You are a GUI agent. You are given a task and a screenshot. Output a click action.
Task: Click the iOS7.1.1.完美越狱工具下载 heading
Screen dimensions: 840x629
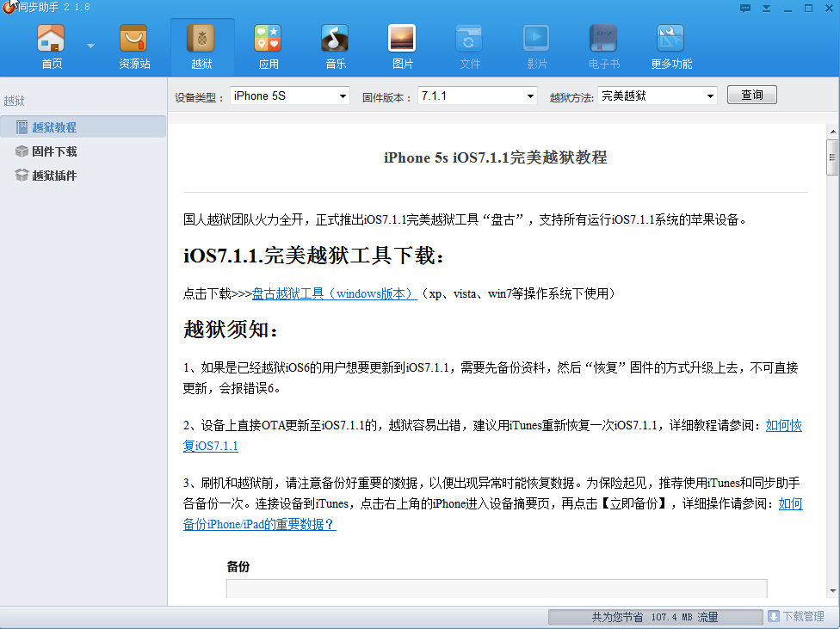tap(314, 256)
